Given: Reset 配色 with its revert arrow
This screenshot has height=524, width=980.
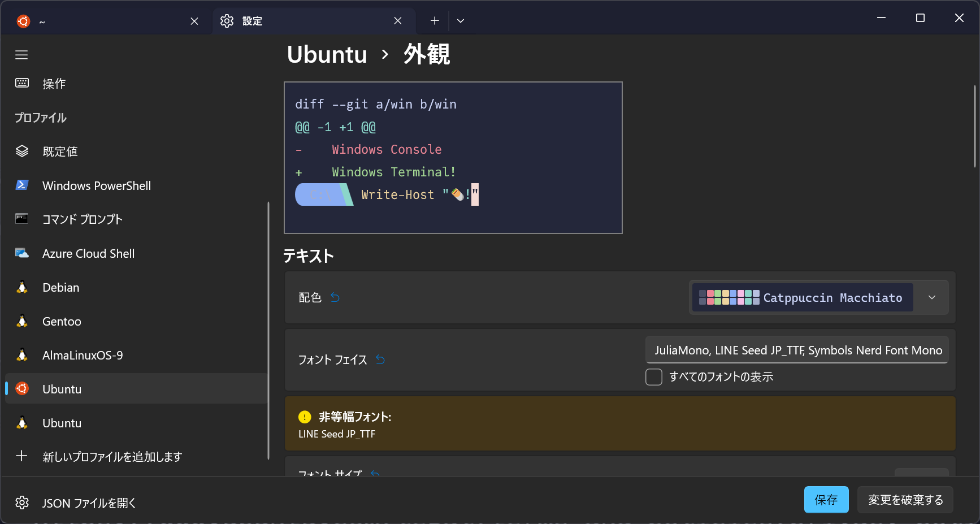Looking at the screenshot, I should [335, 297].
